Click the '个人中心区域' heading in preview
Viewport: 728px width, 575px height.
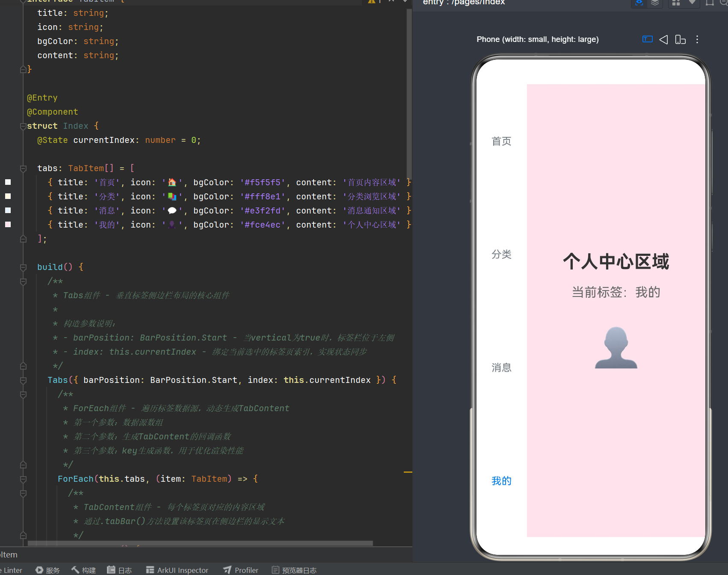point(616,261)
